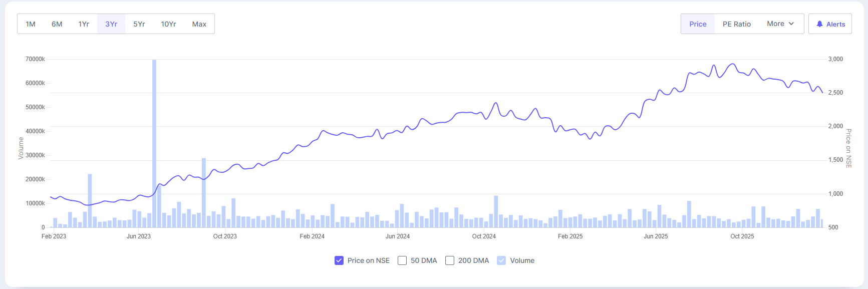Select the Max time range
The height and width of the screenshot is (289, 868).
[x=199, y=24]
